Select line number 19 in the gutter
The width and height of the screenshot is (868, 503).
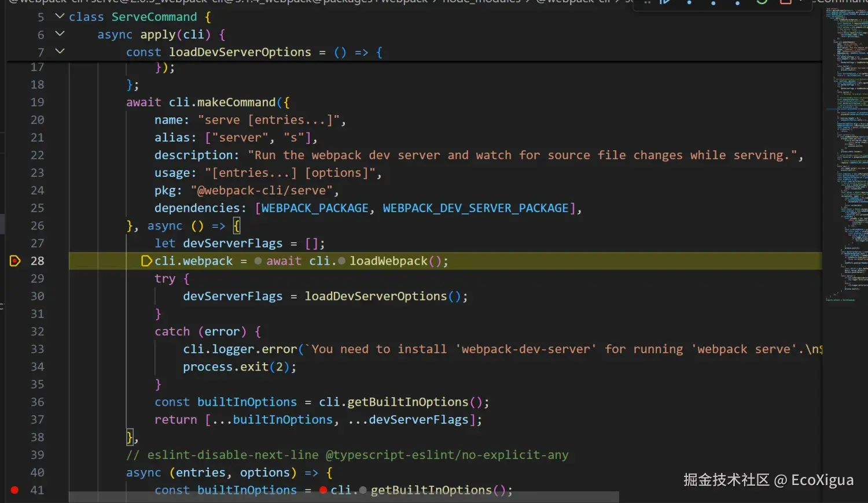click(x=37, y=102)
